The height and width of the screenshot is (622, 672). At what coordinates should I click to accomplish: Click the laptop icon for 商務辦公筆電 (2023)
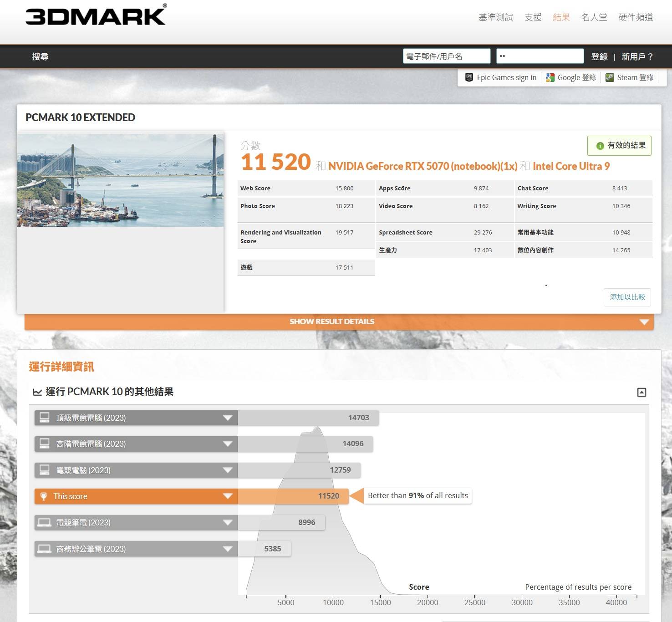(44, 549)
